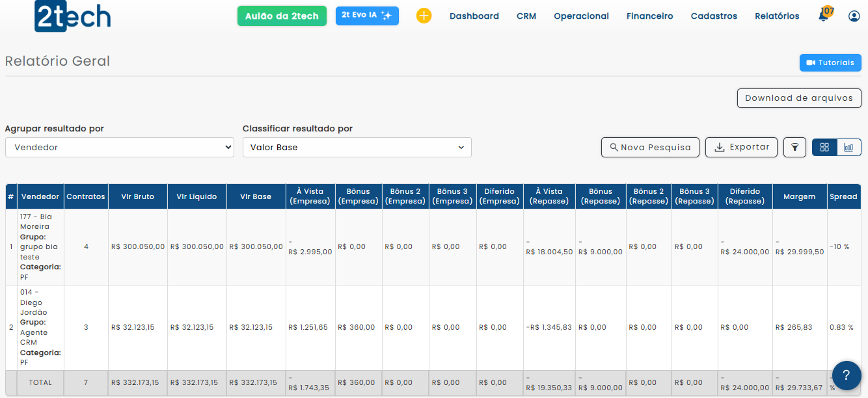Open the Tutoriais video button
868x398 pixels.
(830, 62)
